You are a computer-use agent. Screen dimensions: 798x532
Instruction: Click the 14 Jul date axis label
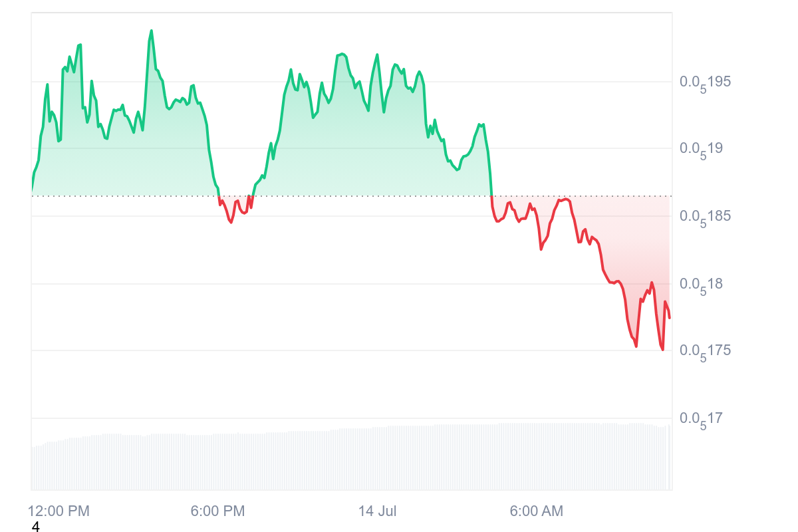377,511
